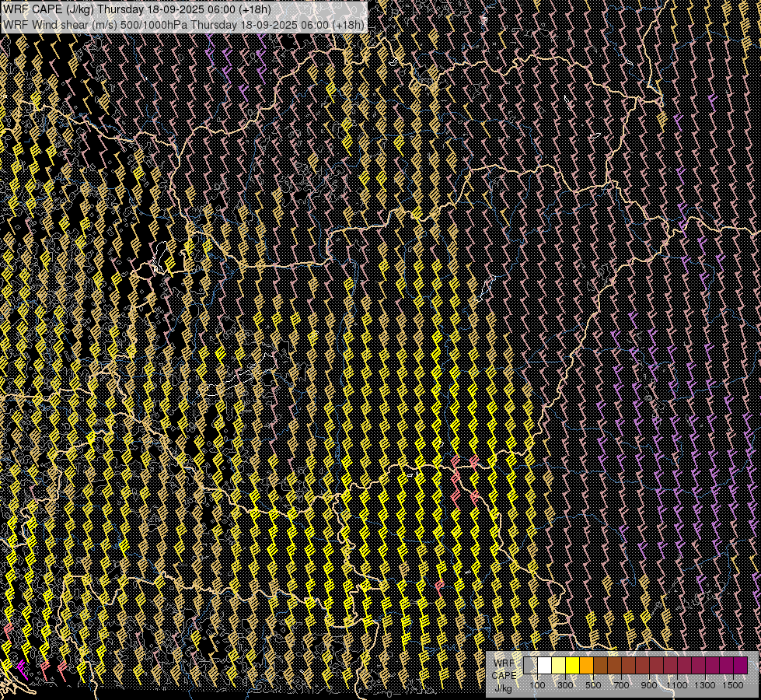761x700 pixels.
Task: Click the WRF CAPE J/kg legend title
Action: click(504, 675)
